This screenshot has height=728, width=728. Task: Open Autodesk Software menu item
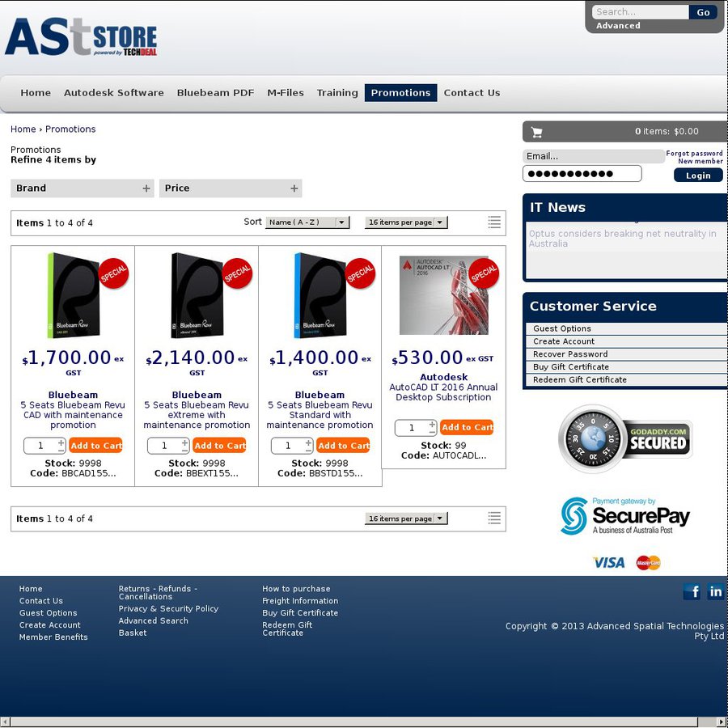point(114,93)
